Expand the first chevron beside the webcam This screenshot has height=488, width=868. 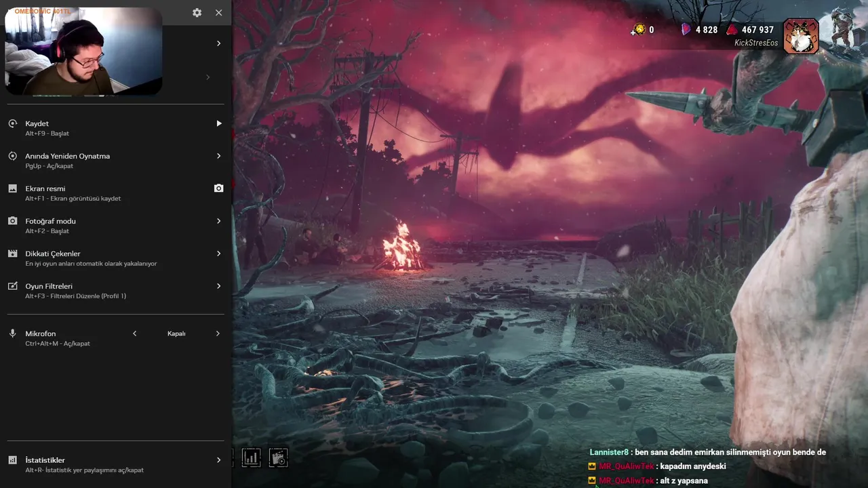click(x=218, y=43)
